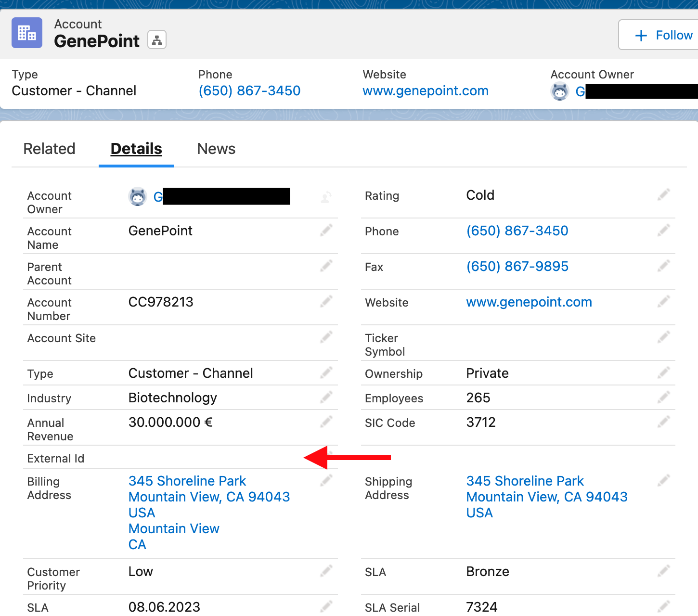Switch to the Related tab
Screen dimensions: 698x616
(49, 149)
